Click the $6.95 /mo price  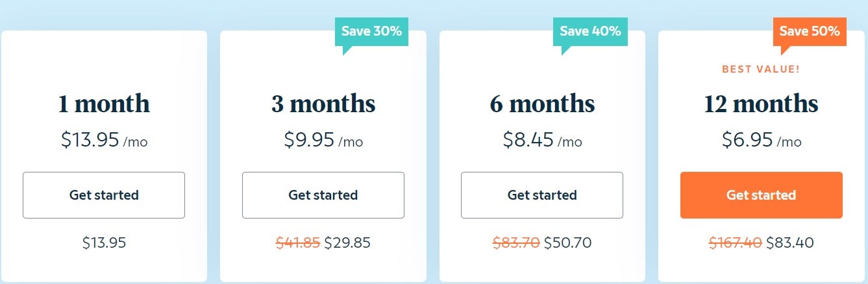point(761,140)
